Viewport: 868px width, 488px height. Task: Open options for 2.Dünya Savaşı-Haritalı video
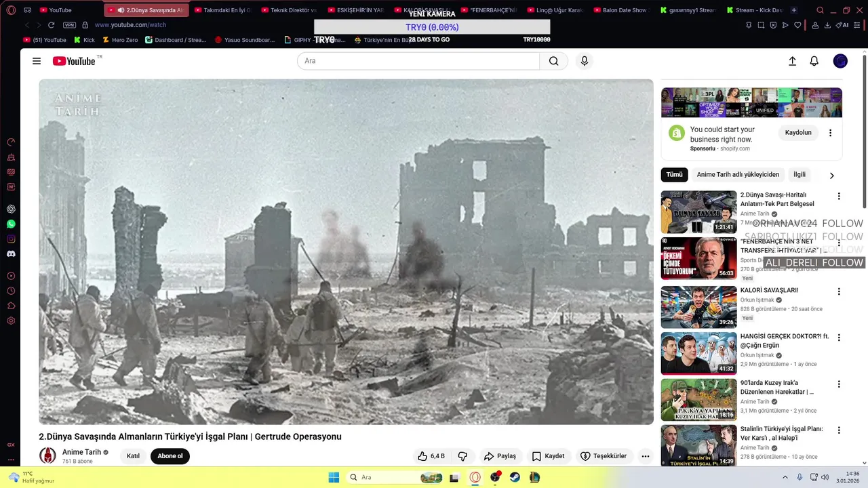click(839, 197)
